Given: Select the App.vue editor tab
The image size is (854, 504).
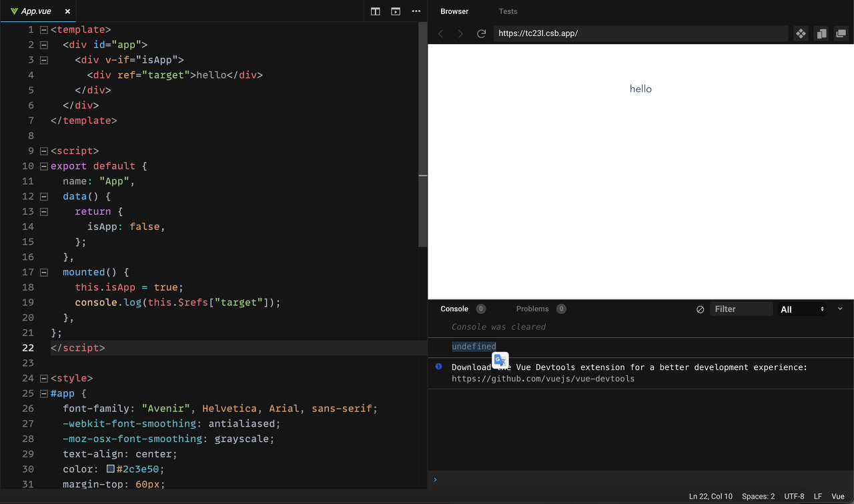Looking at the screenshot, I should pos(38,11).
